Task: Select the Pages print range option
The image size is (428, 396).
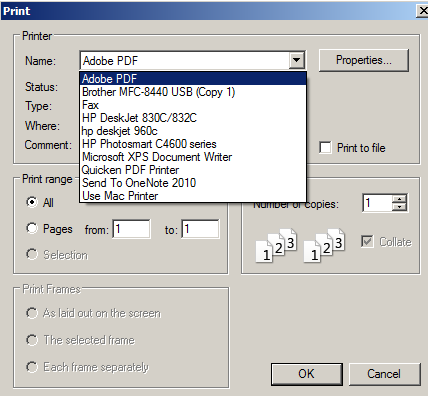Action: [x=32, y=228]
